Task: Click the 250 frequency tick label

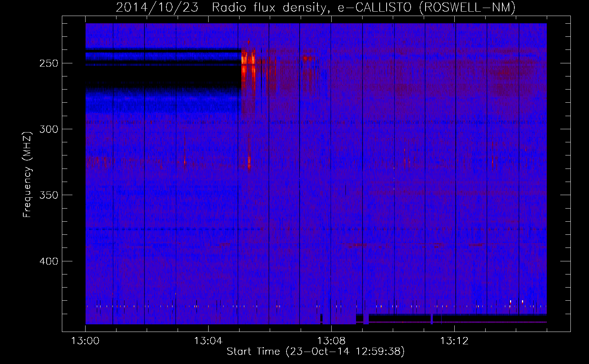Action: point(49,63)
